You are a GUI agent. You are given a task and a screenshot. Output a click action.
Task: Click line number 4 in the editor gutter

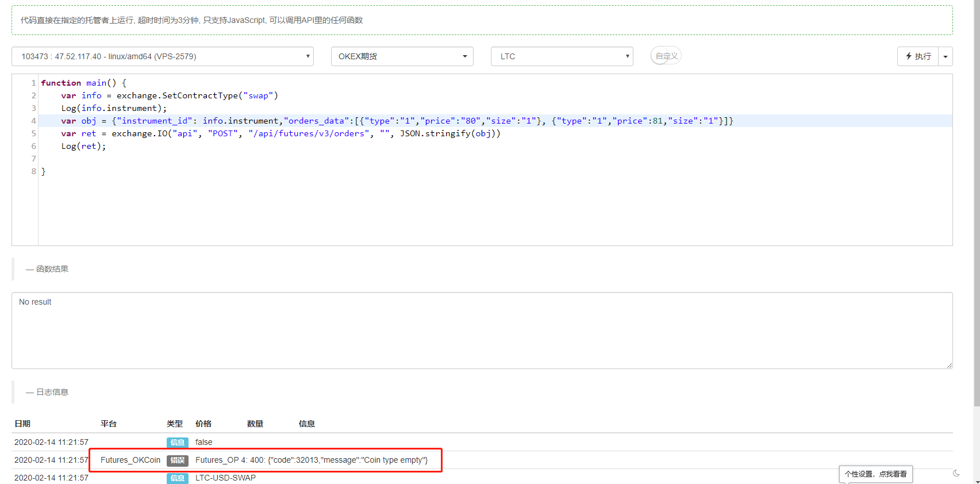33,121
